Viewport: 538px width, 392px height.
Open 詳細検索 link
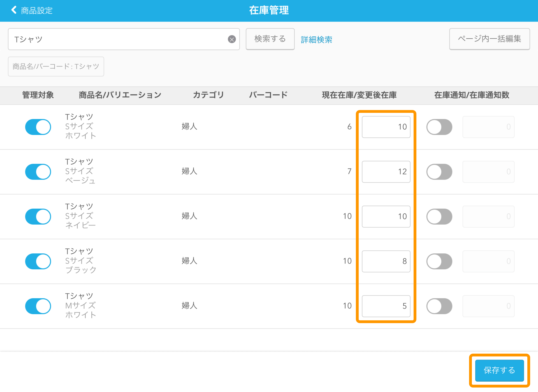(317, 39)
